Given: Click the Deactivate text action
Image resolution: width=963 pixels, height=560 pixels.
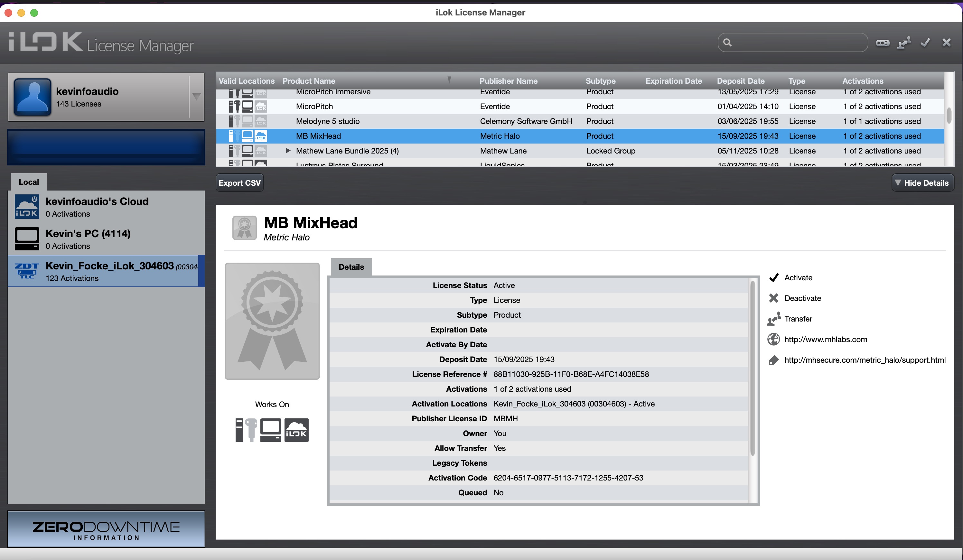Looking at the screenshot, I should click(x=802, y=298).
